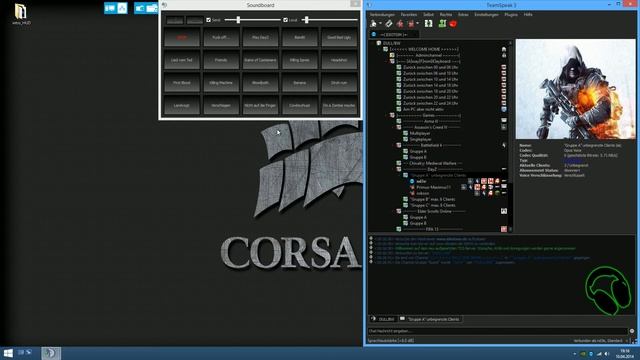Open the dropdown arrow beside the fourth toolbar icon
Image resolution: width=640 pixels, height=360 pixels.
[x=418, y=24]
